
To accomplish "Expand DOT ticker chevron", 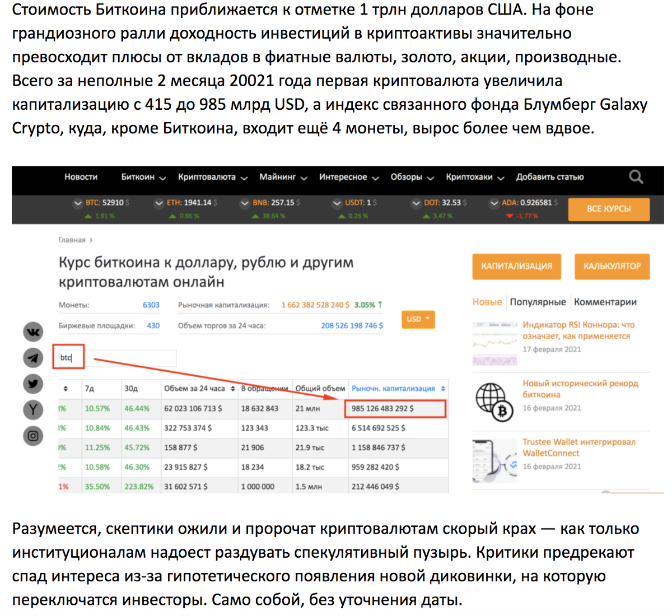I will (416, 203).
